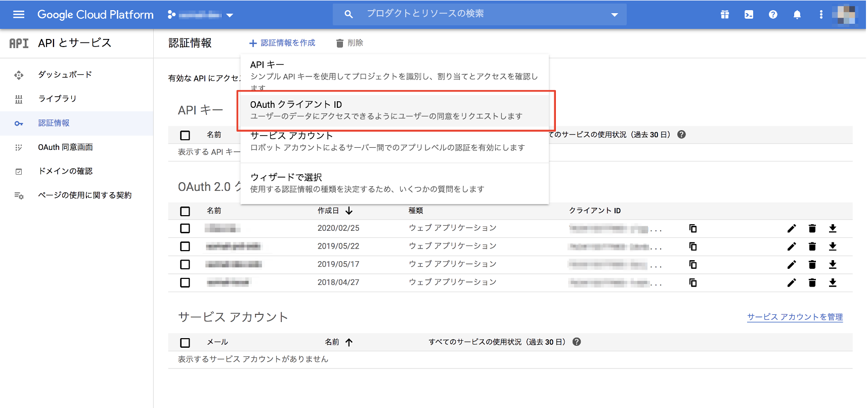Click the search products and resources field

click(479, 14)
